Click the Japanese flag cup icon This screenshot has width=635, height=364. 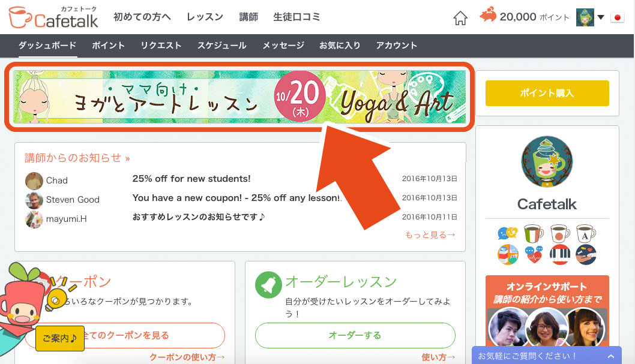point(559,233)
